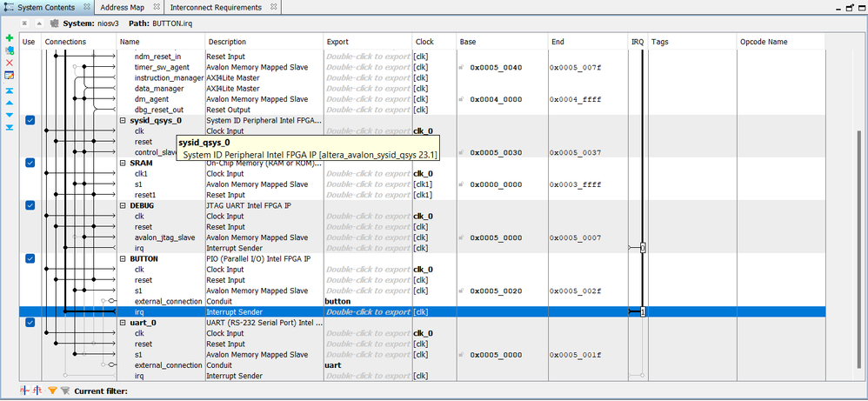Click the lock icon beside base 0x0005_0040
The height and width of the screenshot is (401, 868).
point(461,68)
